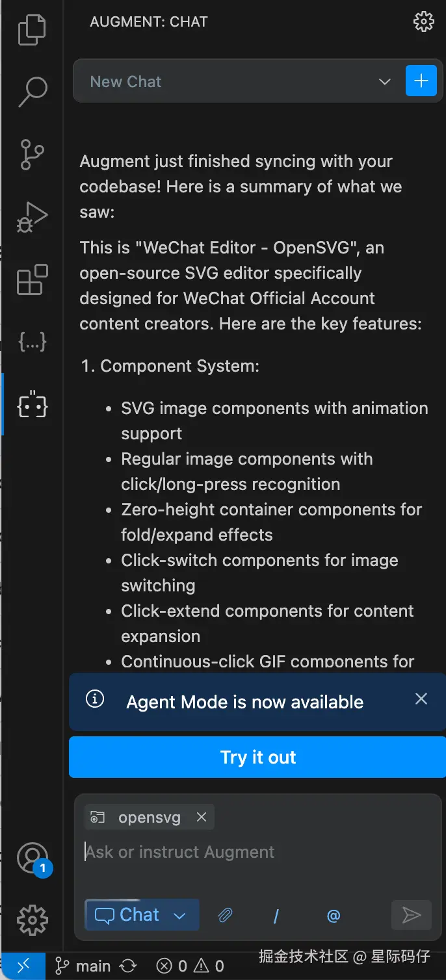Insert a slash command

pos(276,916)
